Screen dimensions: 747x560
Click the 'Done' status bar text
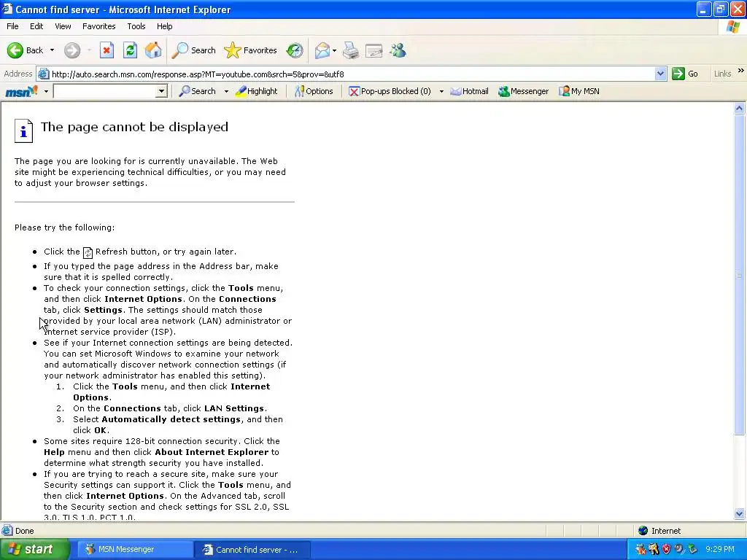[24, 531]
